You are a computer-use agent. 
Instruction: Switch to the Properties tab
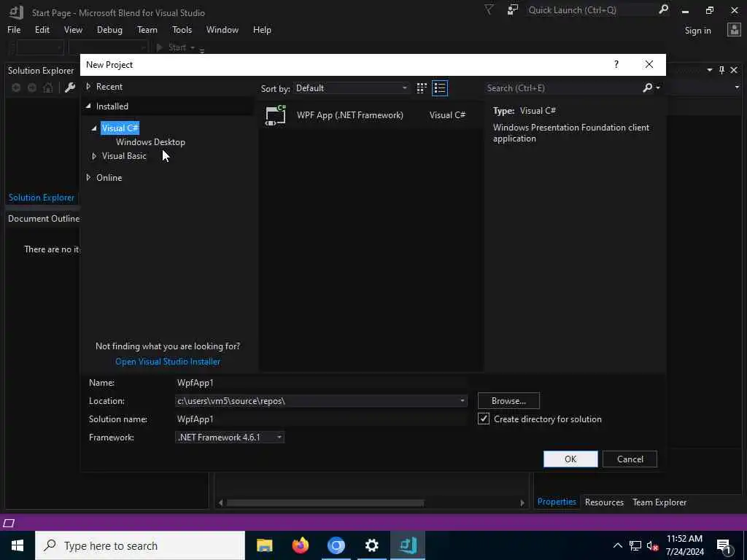(557, 502)
